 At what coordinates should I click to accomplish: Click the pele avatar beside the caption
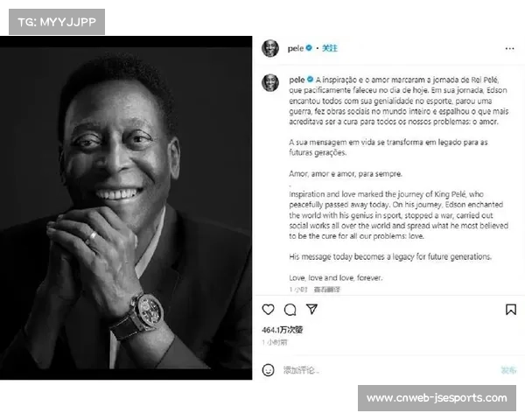pos(271,82)
